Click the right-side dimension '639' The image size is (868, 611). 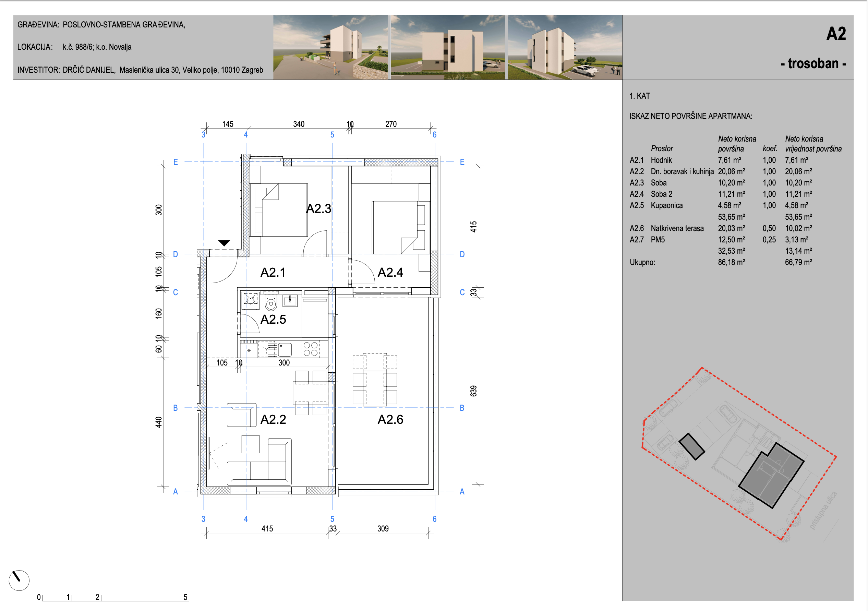[x=473, y=391]
